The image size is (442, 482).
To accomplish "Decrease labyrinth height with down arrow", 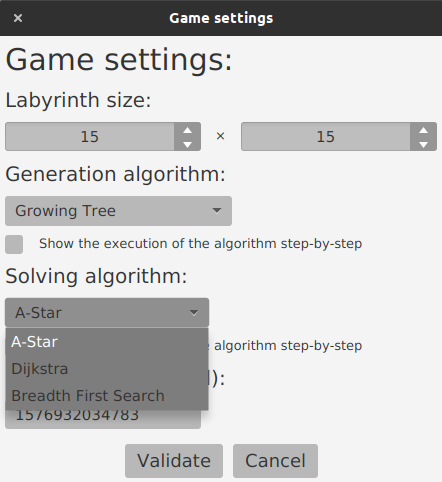I will click(423, 144).
